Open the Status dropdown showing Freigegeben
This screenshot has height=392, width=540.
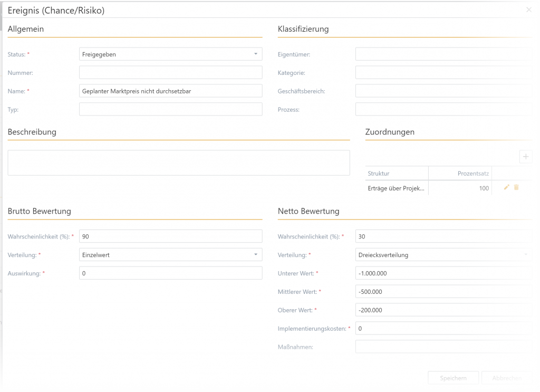pos(170,54)
